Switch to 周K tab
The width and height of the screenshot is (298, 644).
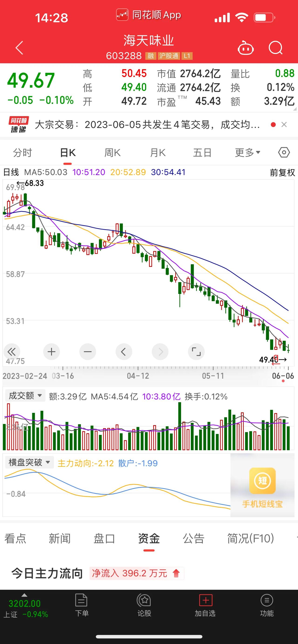point(112,153)
